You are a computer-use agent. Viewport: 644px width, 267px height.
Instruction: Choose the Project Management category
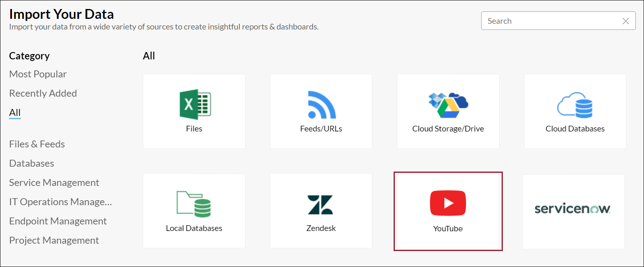pyautogui.click(x=54, y=240)
